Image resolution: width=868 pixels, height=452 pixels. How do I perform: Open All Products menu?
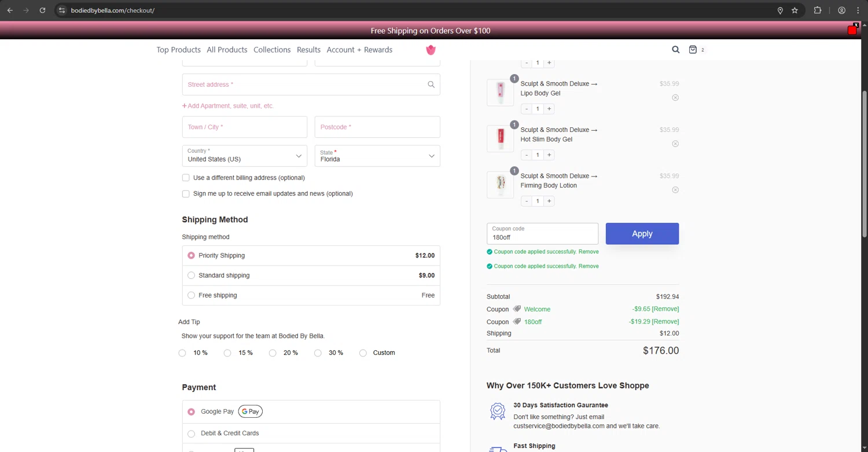click(x=227, y=50)
